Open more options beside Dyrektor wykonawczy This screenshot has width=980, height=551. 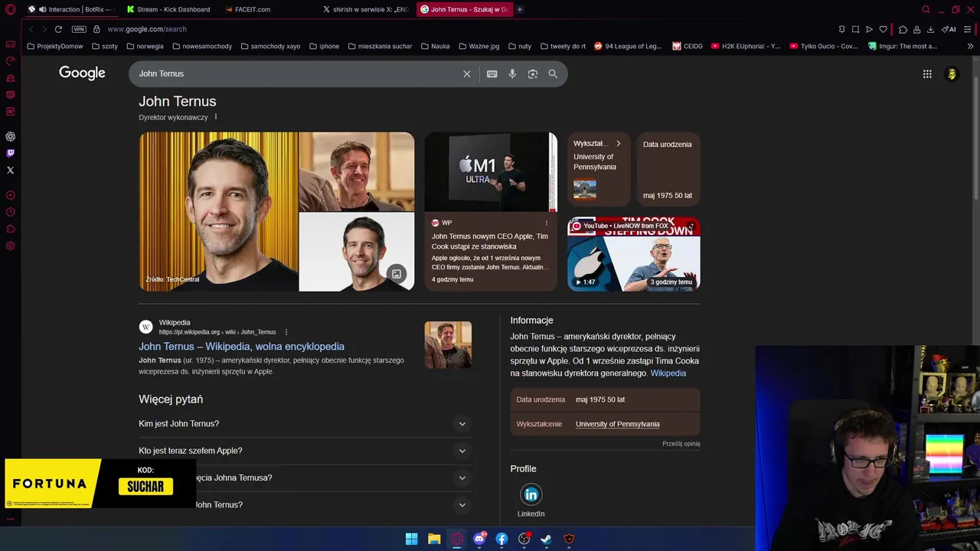click(216, 117)
